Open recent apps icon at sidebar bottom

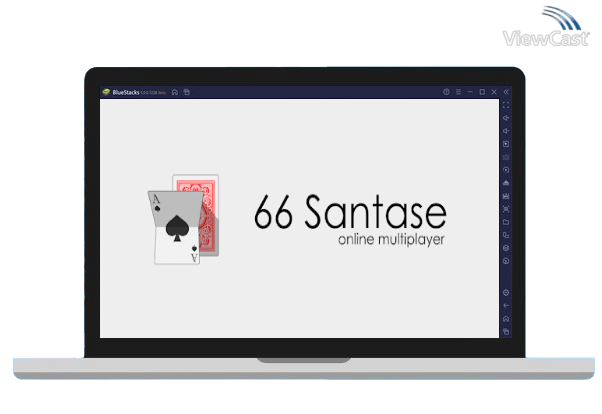(x=506, y=332)
